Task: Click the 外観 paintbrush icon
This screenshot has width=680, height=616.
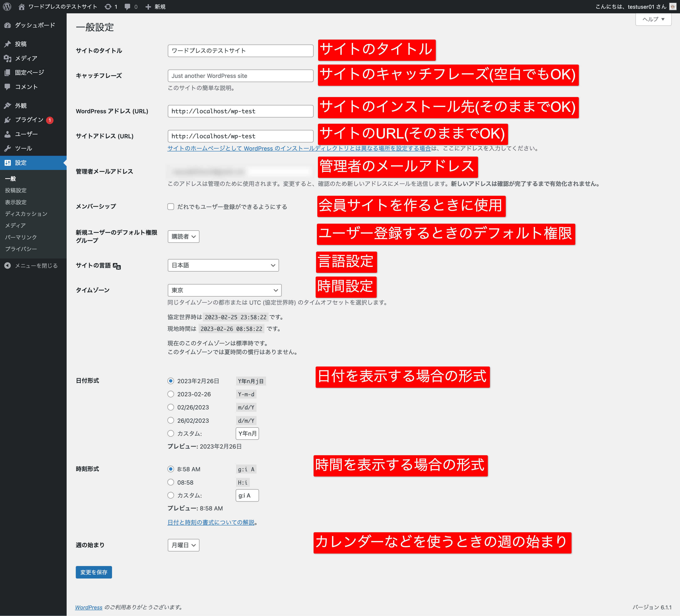Action: [7, 106]
